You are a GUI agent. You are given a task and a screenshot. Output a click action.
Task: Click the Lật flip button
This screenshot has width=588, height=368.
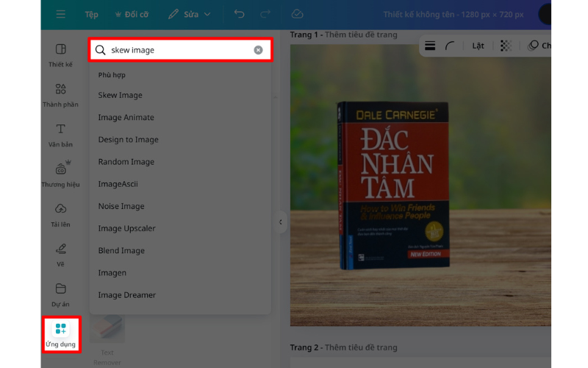(478, 46)
